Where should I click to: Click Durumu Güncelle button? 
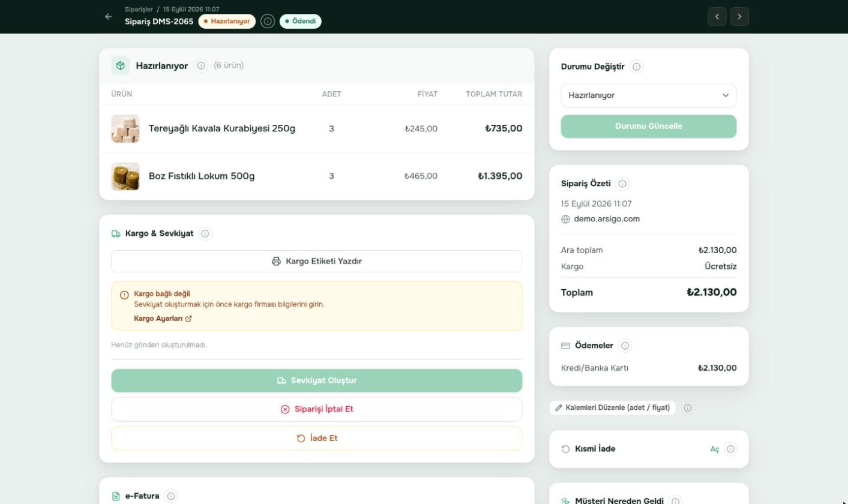[649, 127]
